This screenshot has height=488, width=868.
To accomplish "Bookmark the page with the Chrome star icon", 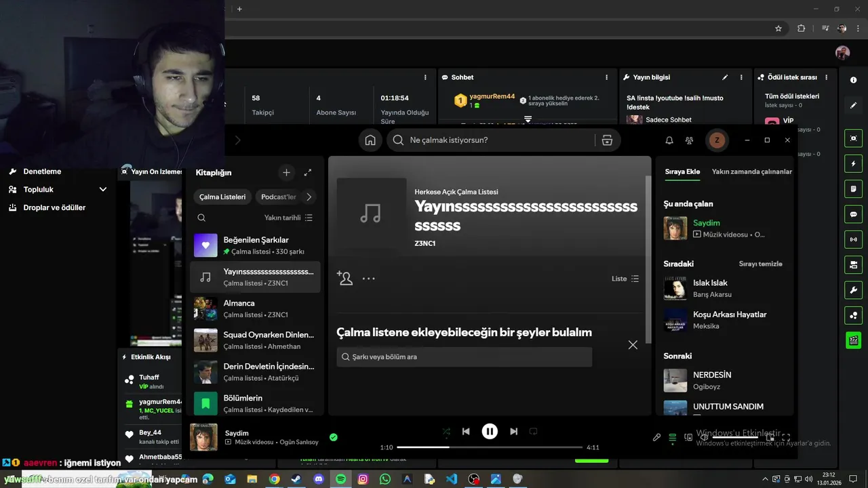I will (x=778, y=28).
